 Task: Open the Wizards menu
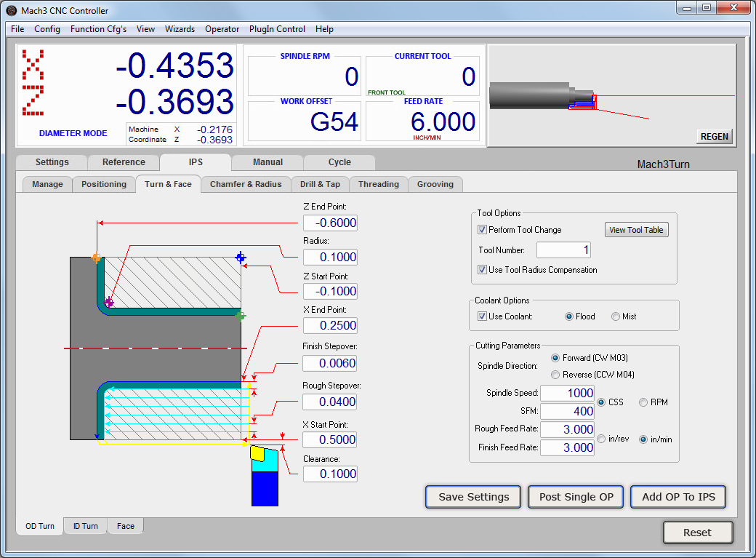coord(180,29)
